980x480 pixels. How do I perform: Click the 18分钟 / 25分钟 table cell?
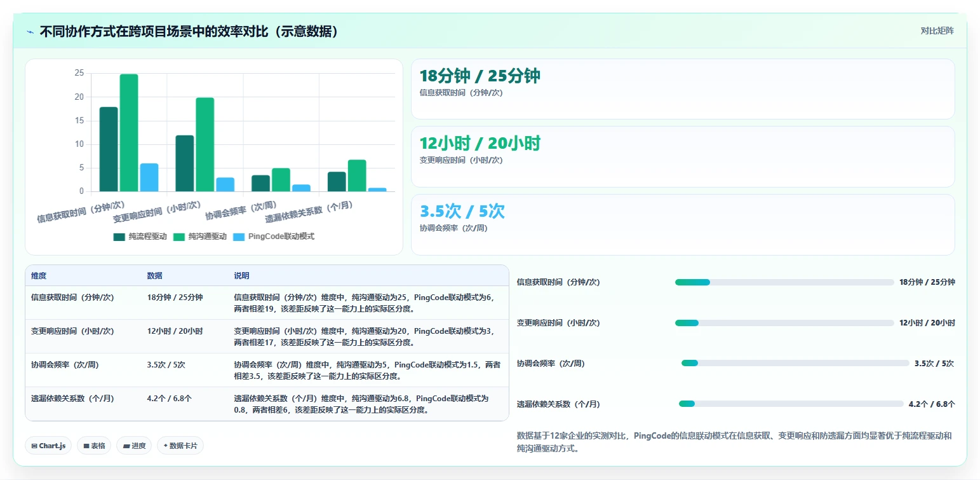(x=175, y=297)
